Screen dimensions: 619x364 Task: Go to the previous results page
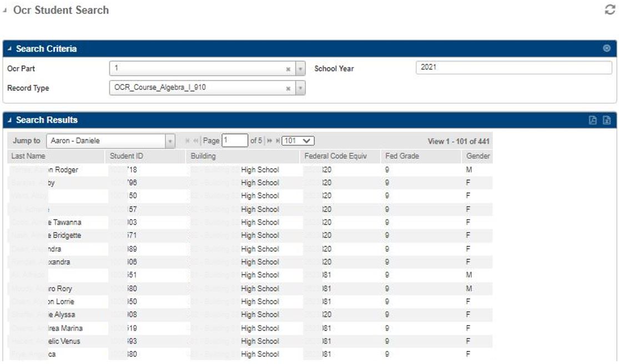[x=195, y=140]
